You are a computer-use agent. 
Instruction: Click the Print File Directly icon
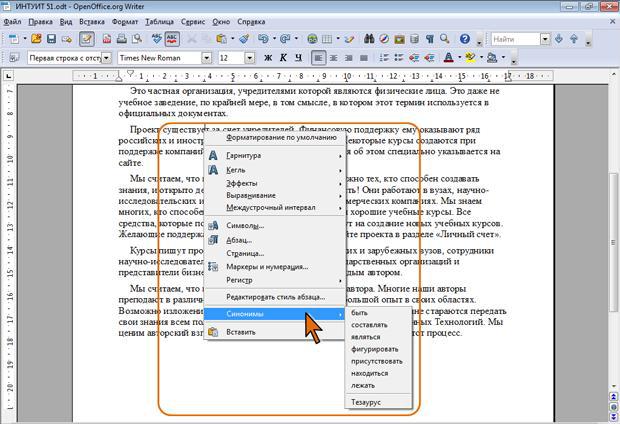122,39
